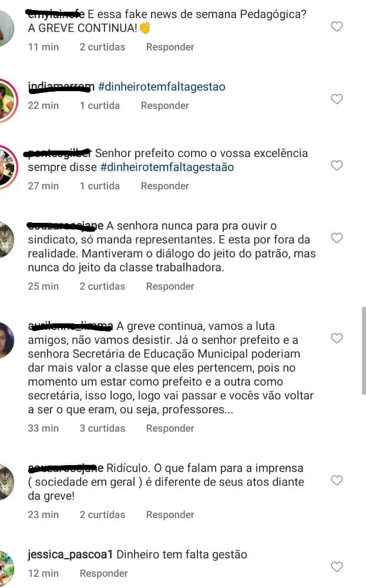
Task: Open jessica_pascoa1's profile picture
Action: (x=6, y=567)
